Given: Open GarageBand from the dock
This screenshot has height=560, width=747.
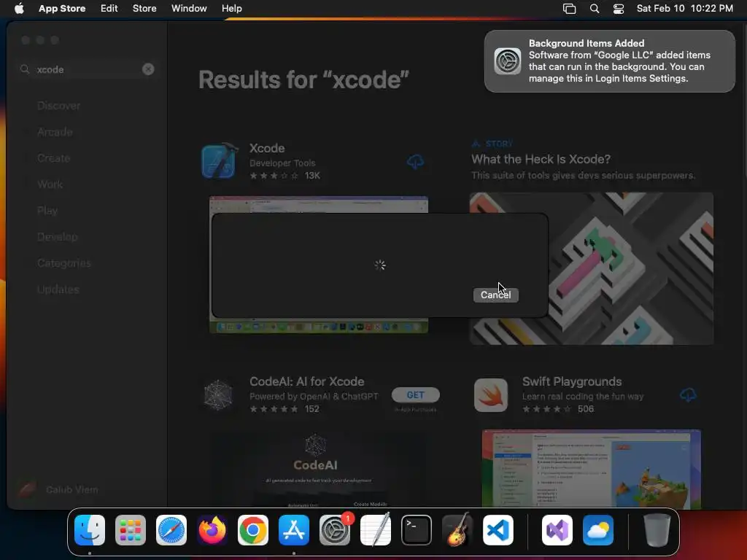Looking at the screenshot, I should click(457, 530).
